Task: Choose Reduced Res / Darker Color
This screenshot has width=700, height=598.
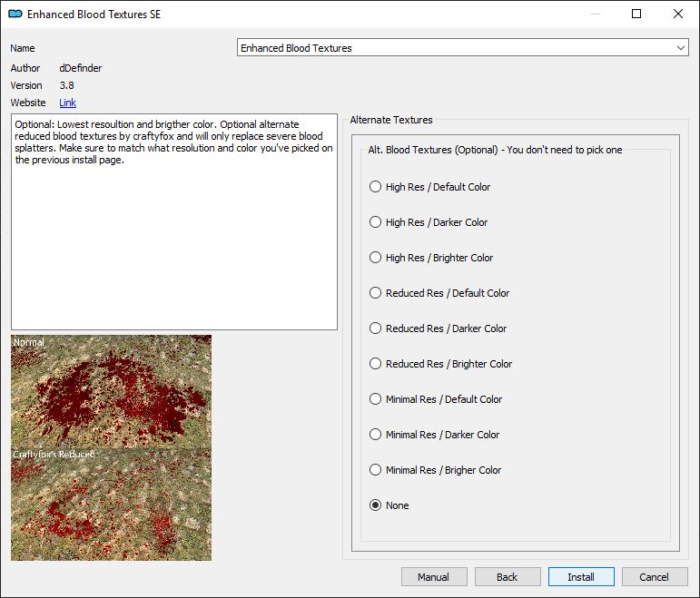Action: 376,328
